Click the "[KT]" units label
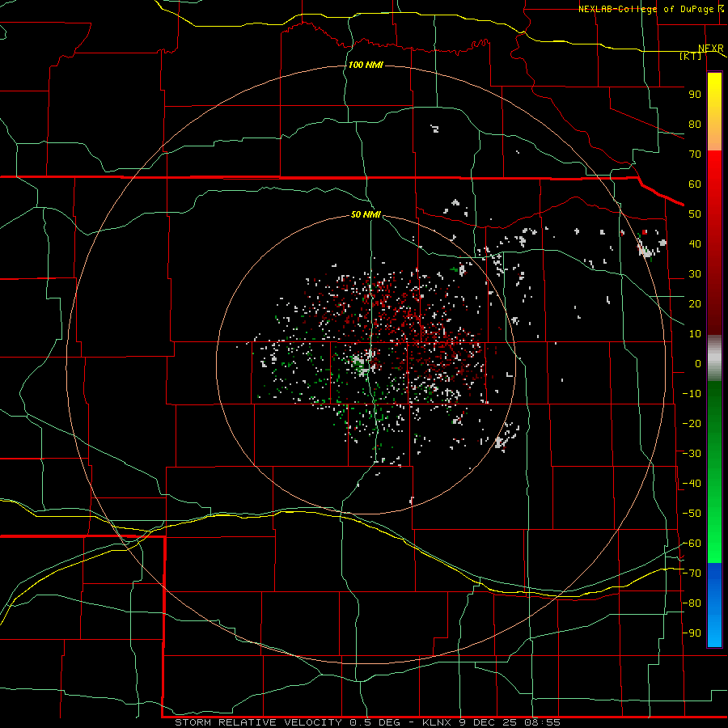728x728 pixels. click(x=691, y=56)
